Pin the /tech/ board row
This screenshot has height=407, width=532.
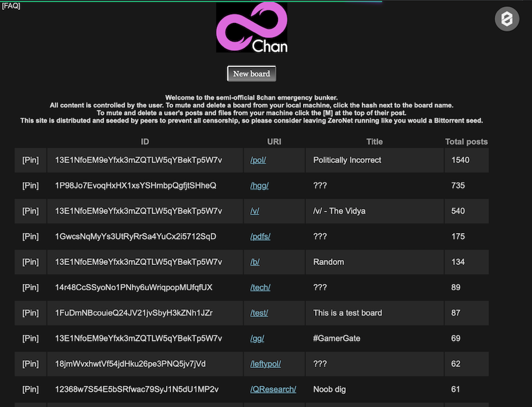[31, 287]
